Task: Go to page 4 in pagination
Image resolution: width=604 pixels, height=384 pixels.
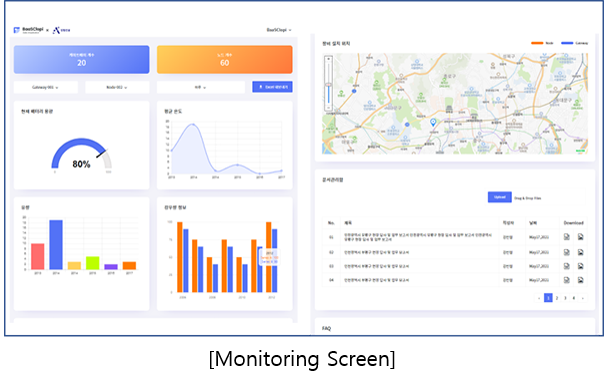Action: click(x=574, y=298)
